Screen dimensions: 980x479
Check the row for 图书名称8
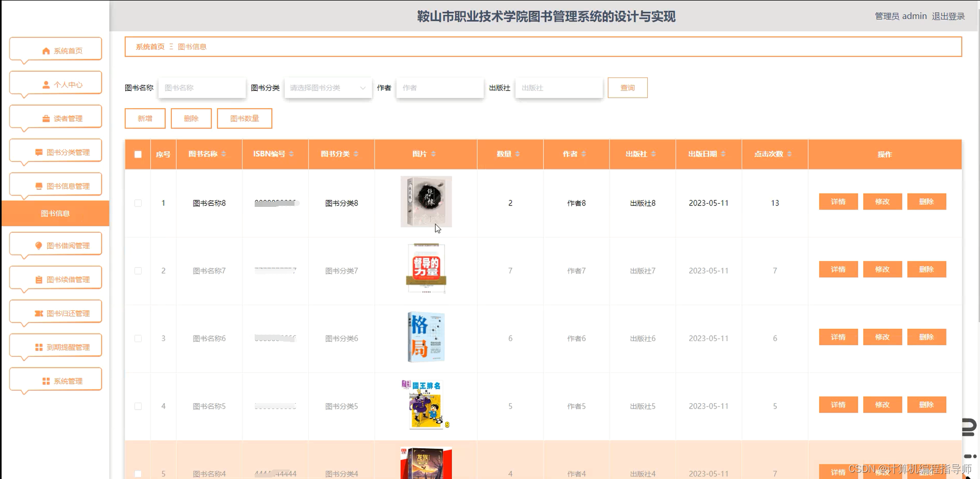pyautogui.click(x=138, y=203)
